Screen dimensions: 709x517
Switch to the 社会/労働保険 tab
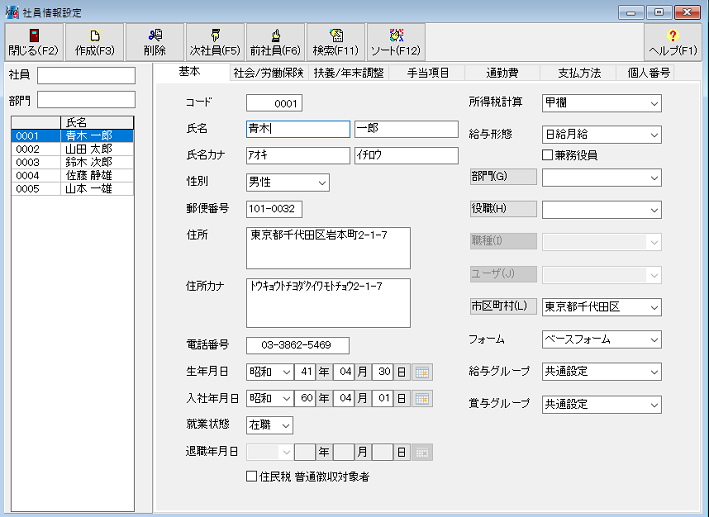(268, 73)
